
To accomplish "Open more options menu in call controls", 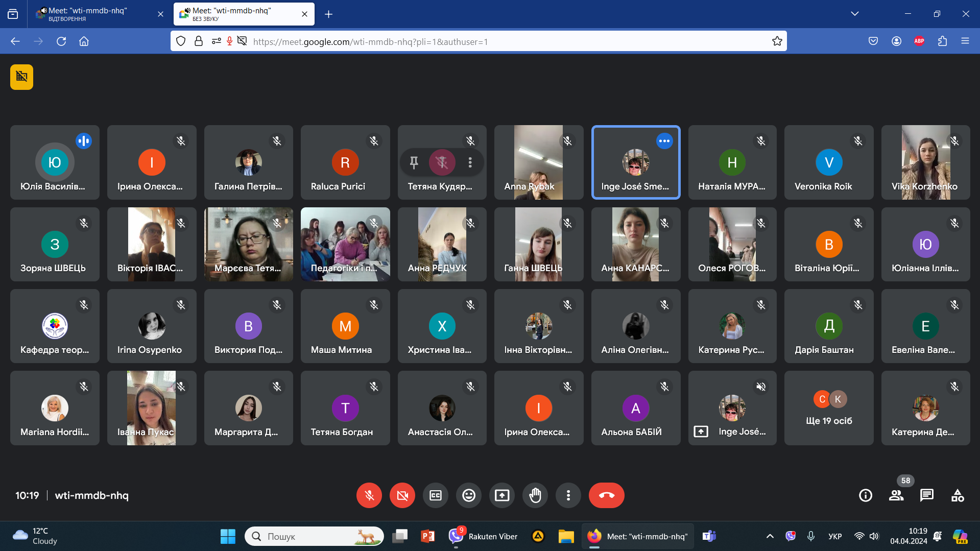I will point(568,495).
